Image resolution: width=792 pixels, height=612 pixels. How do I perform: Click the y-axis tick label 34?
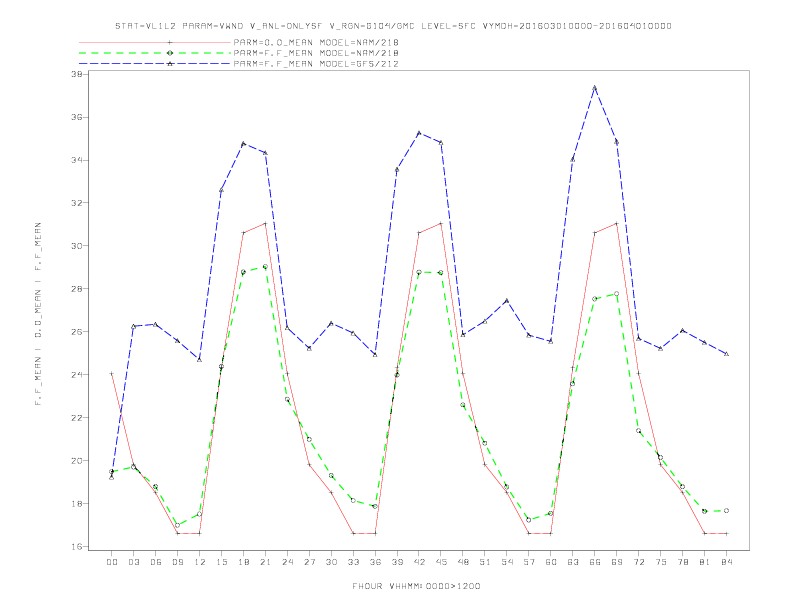[x=77, y=160]
